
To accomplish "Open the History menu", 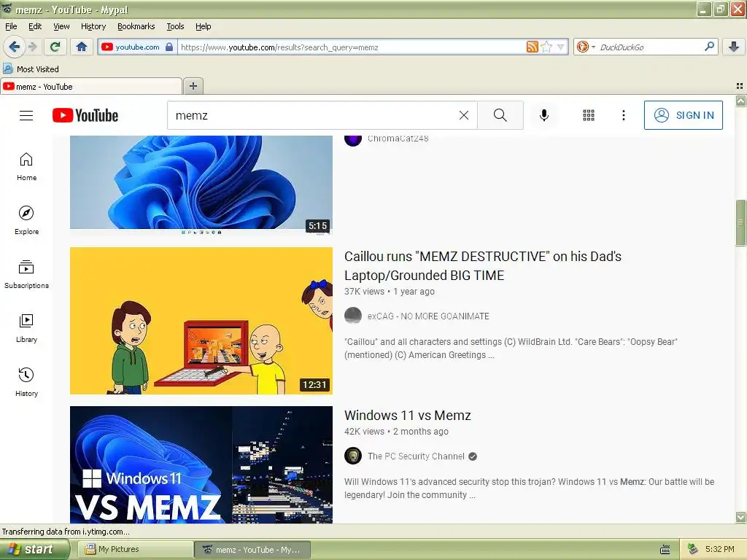I will (93, 26).
